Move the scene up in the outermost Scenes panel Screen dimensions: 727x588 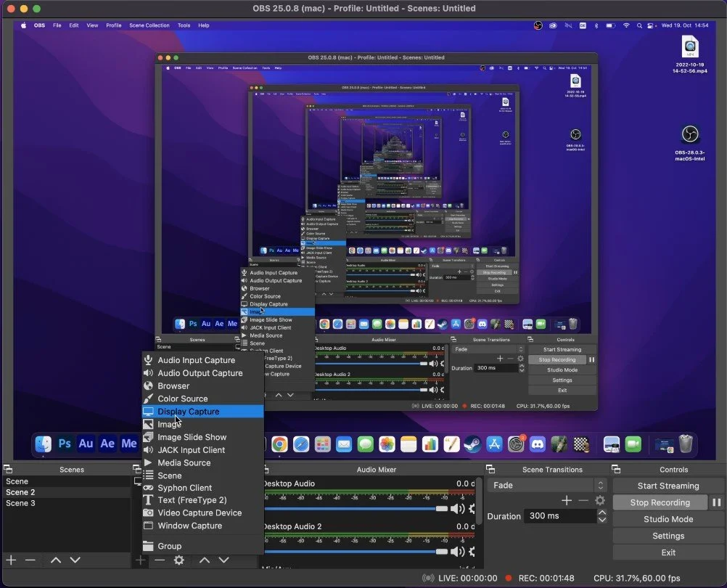(56, 560)
